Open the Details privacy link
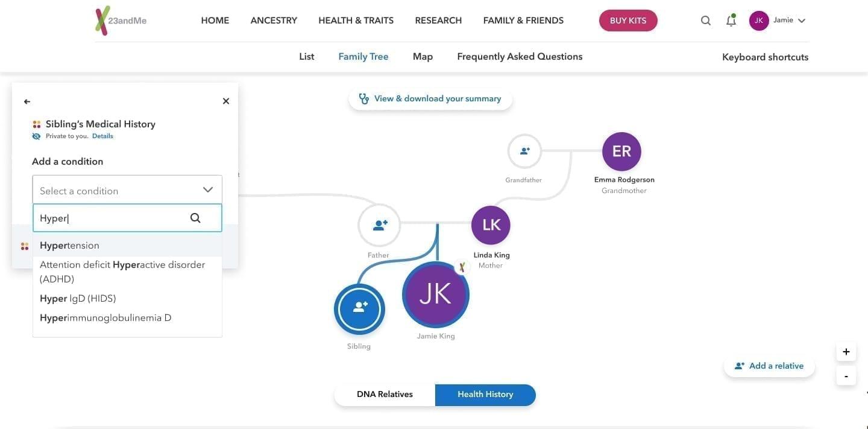This screenshot has width=868, height=429. click(102, 136)
